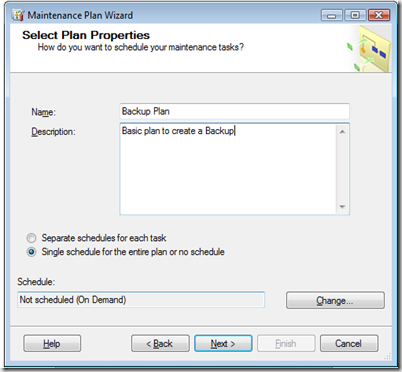Minimize the wizard window
402x372 pixels.
pyautogui.click(x=331, y=15)
